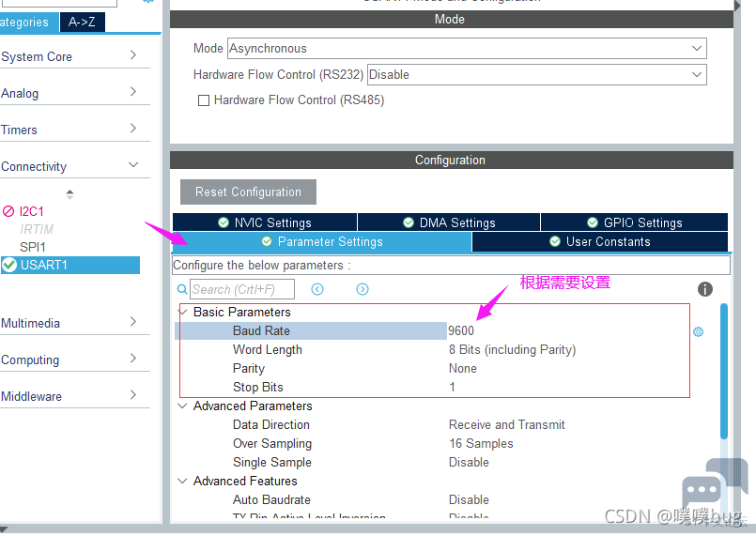Click the I2C1 disabled warning icon
756x536 pixels.
[8, 211]
